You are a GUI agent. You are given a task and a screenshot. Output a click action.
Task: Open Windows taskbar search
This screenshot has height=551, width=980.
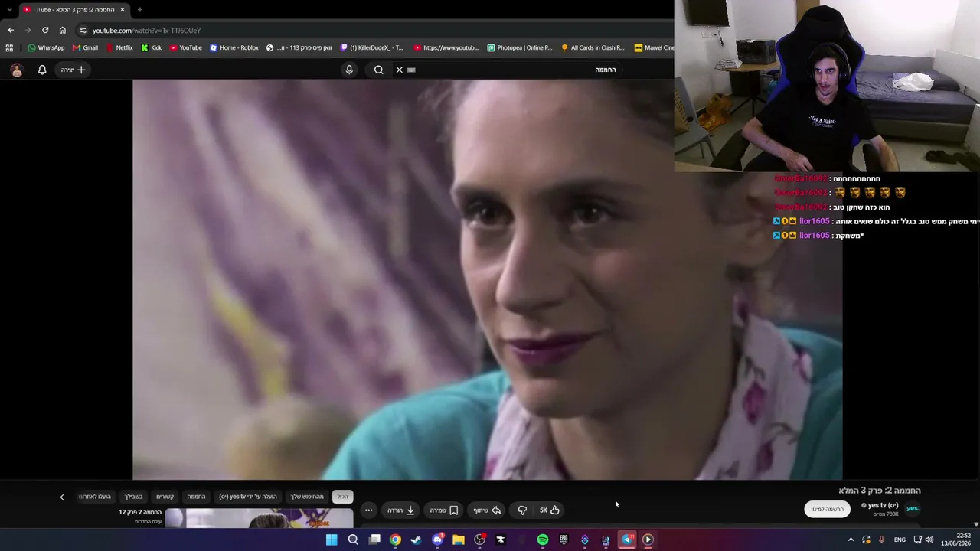point(353,540)
